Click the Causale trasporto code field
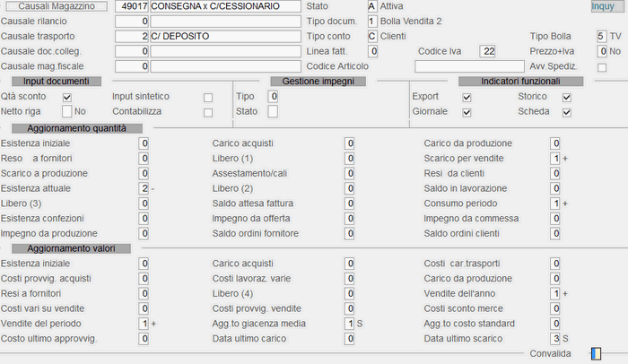The width and height of the screenshot is (628, 364). coord(132,37)
